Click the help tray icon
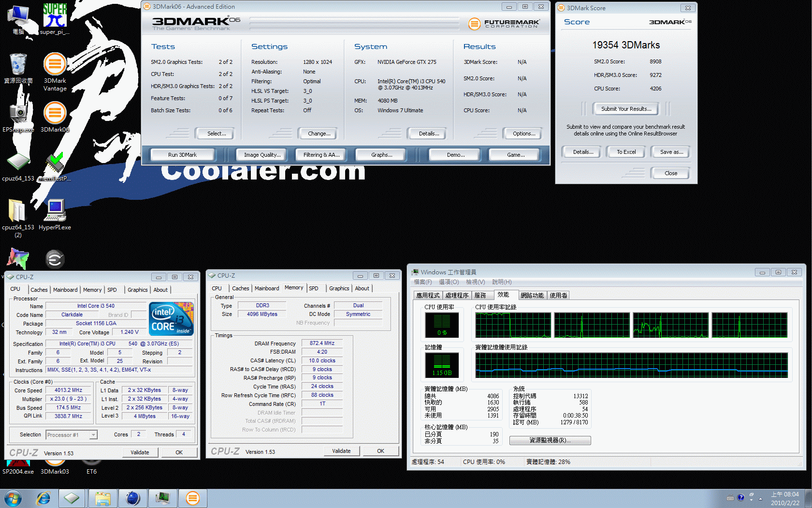The width and height of the screenshot is (812, 508). click(740, 498)
